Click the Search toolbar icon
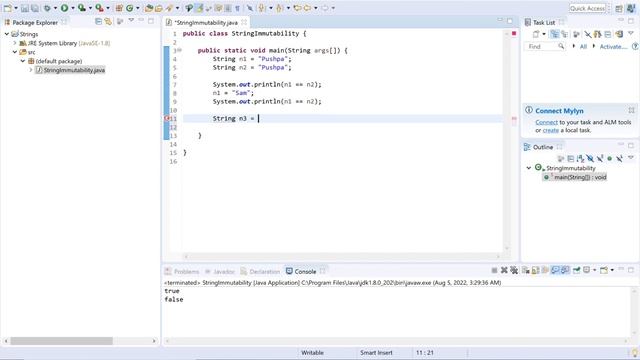Image resolution: width=640 pixels, height=360 pixels. point(169,8)
